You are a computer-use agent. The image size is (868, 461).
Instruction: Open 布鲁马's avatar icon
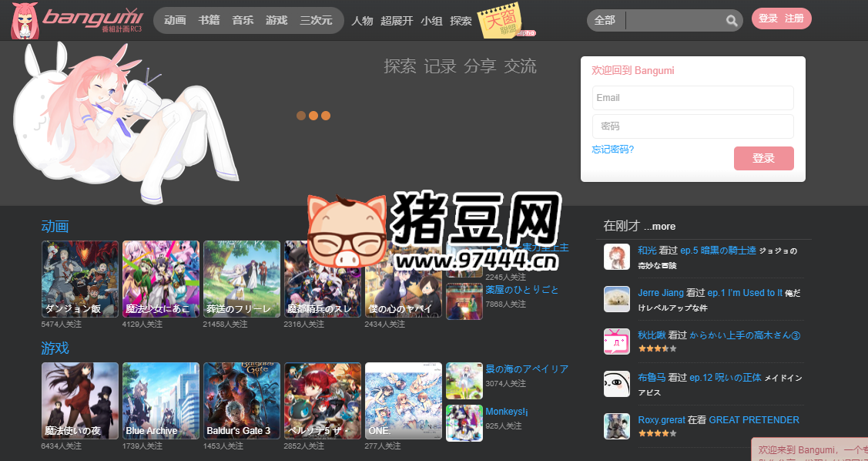click(x=616, y=383)
